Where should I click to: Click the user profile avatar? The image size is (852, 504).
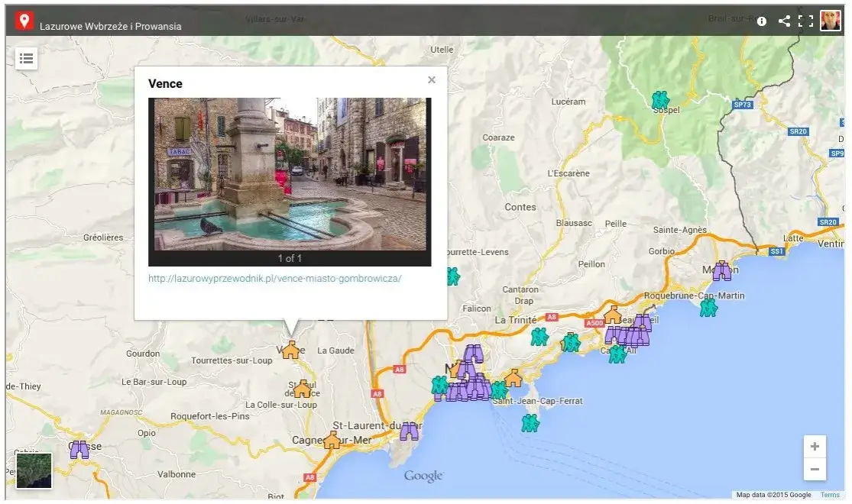point(831,21)
